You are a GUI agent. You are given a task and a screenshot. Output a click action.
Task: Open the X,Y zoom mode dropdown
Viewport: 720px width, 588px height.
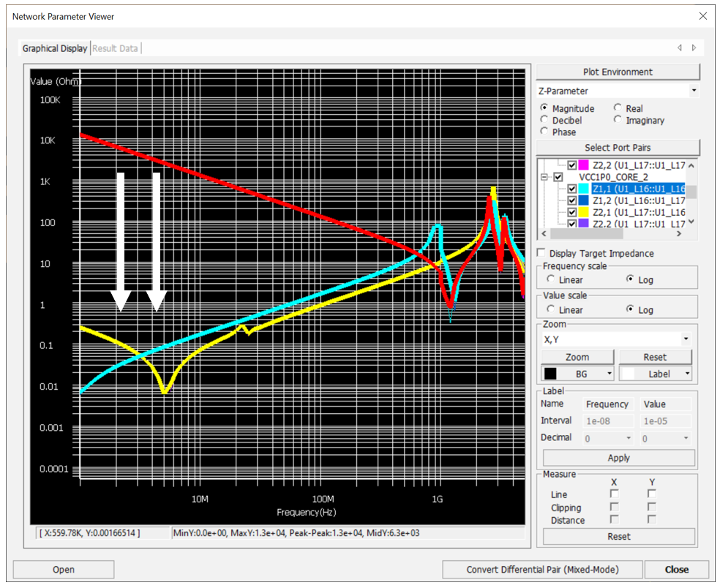click(686, 339)
